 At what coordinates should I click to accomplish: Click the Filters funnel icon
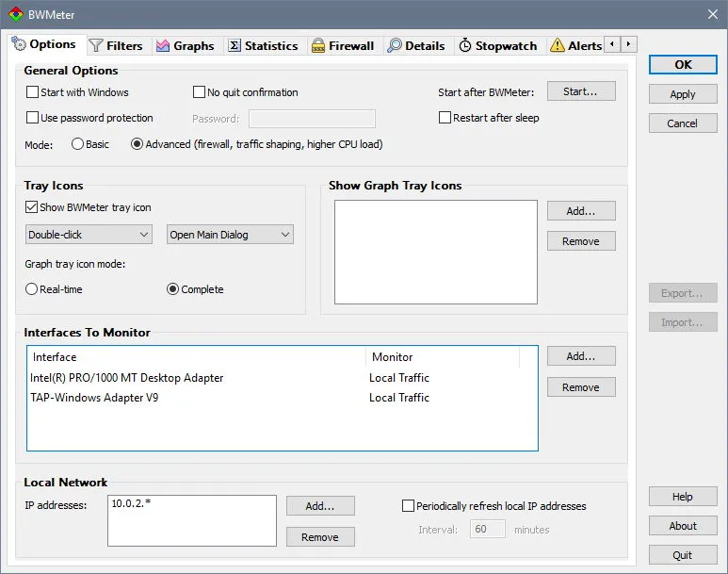coord(96,45)
